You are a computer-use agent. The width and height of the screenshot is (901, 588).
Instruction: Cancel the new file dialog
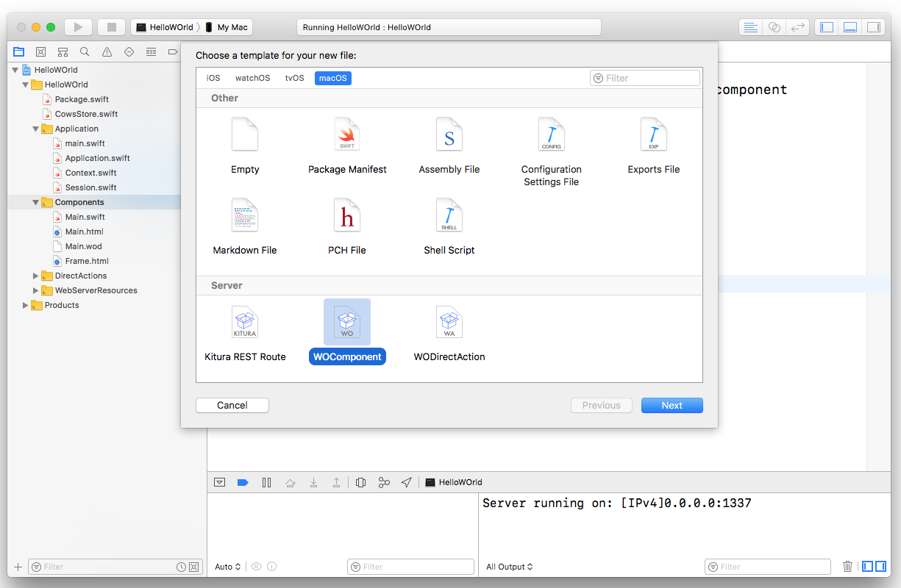[x=232, y=405]
